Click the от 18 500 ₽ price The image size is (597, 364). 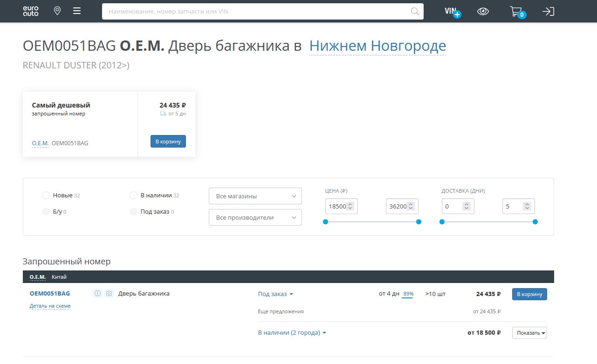(484, 333)
